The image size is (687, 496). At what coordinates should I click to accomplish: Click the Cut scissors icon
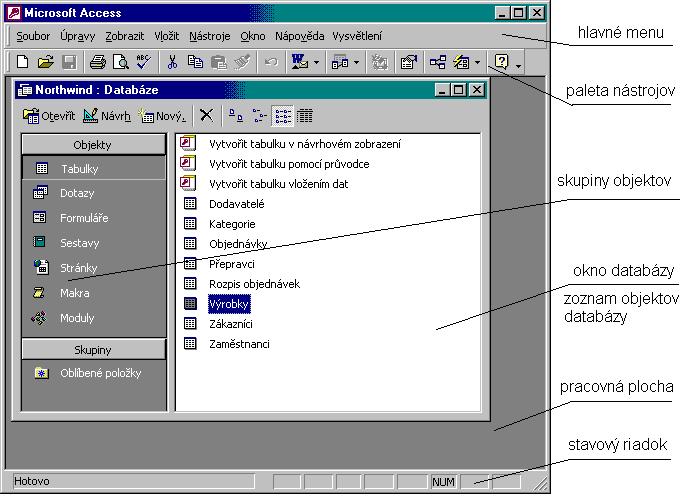click(x=172, y=62)
